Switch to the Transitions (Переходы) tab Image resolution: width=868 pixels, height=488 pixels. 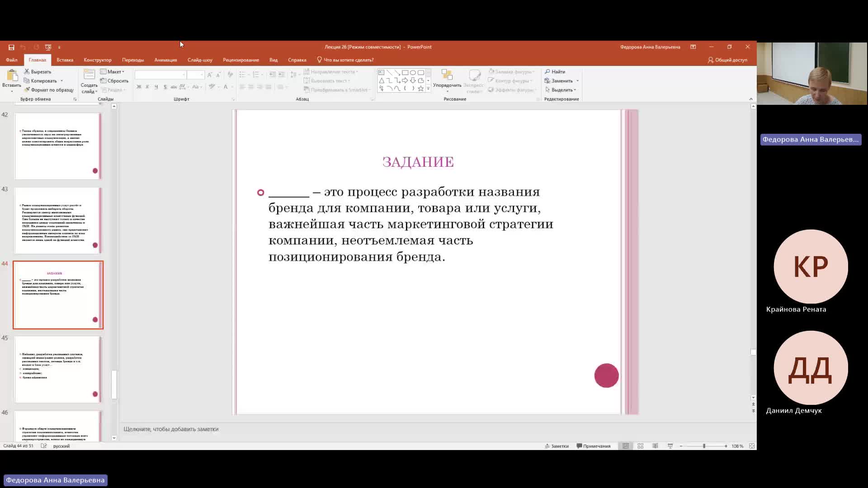133,60
